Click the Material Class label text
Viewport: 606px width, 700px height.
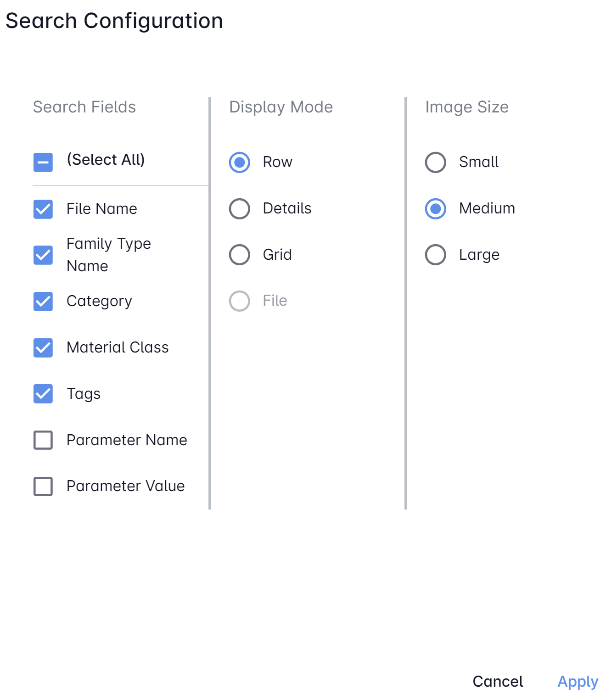click(x=118, y=347)
